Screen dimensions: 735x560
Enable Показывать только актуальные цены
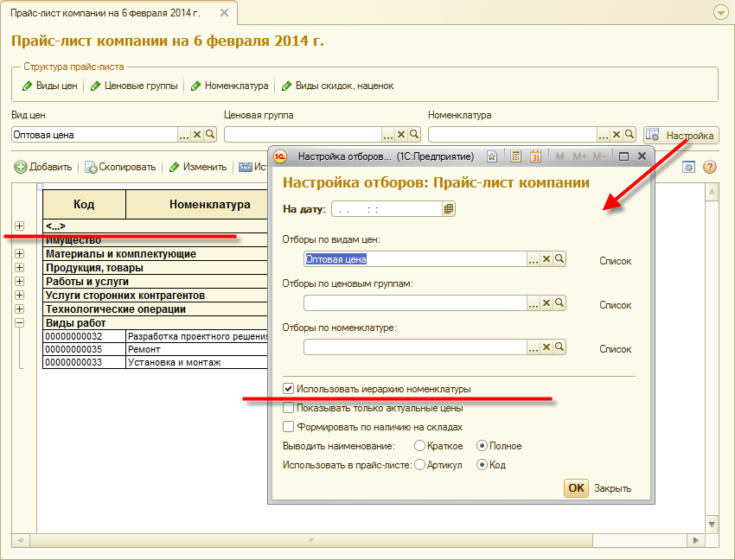coord(290,408)
